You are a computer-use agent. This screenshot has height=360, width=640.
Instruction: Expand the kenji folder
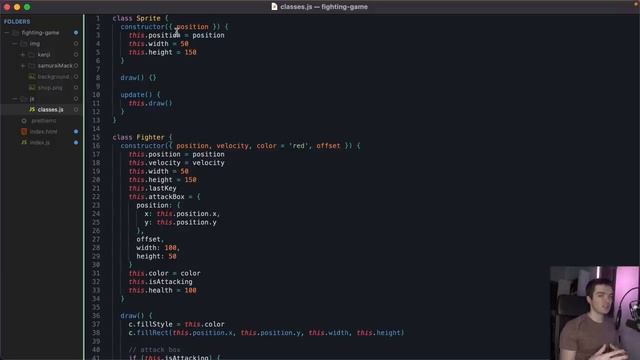(x=23, y=55)
